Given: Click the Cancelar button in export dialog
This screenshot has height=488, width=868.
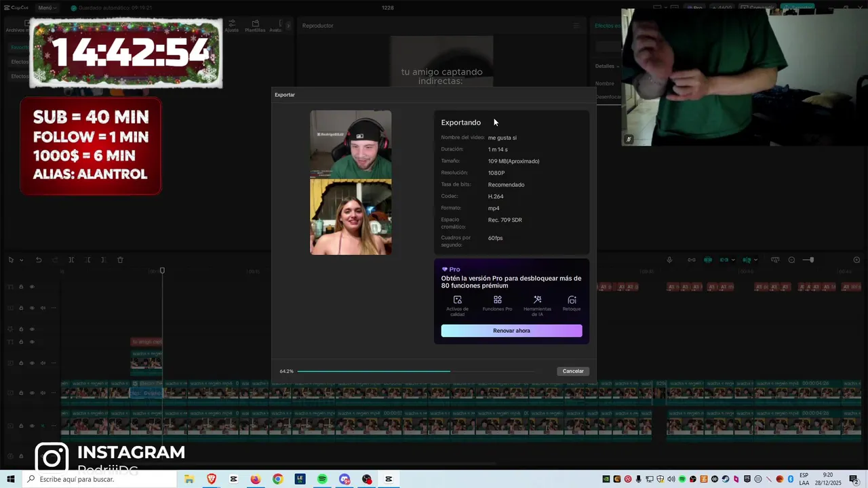Looking at the screenshot, I should [573, 371].
